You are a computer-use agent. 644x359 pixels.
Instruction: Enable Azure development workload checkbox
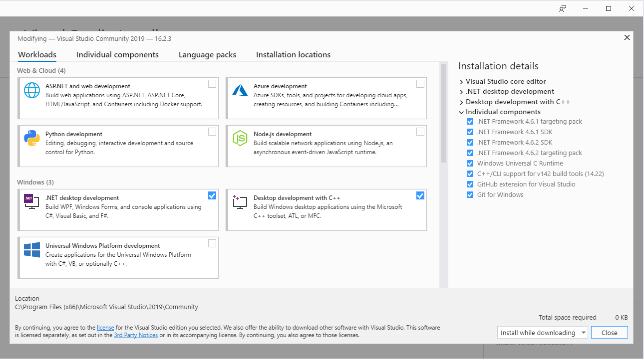(420, 84)
